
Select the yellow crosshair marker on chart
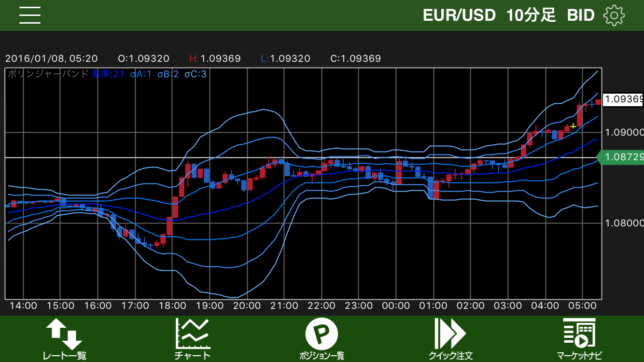tap(573, 126)
